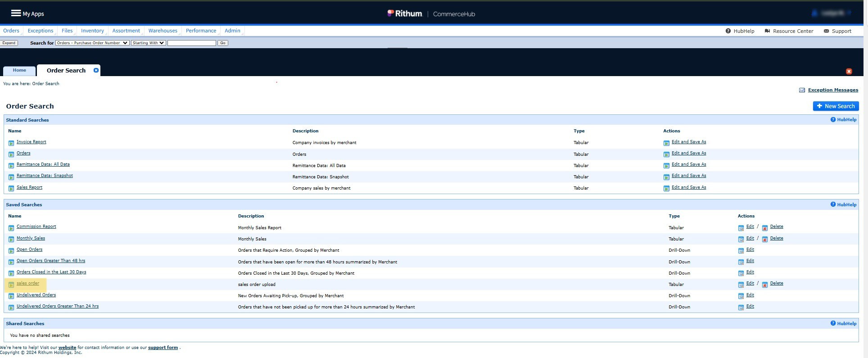Screen dimensions: 868x358
Task: Click the red delete icon in the Commission Report row
Action: click(x=765, y=228)
